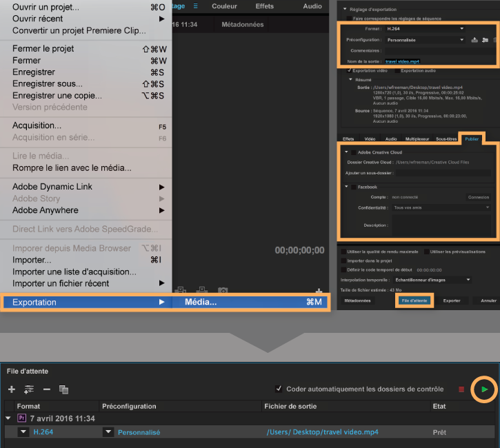Click the Exporter button
500x448 pixels.
tap(452, 301)
